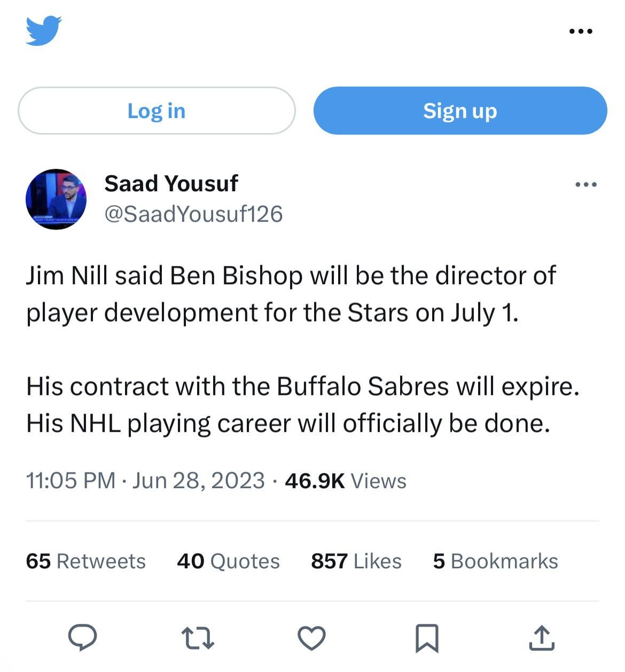The image size is (625, 672).
Task: Show the 65 Retweets list
Action: tap(85, 561)
